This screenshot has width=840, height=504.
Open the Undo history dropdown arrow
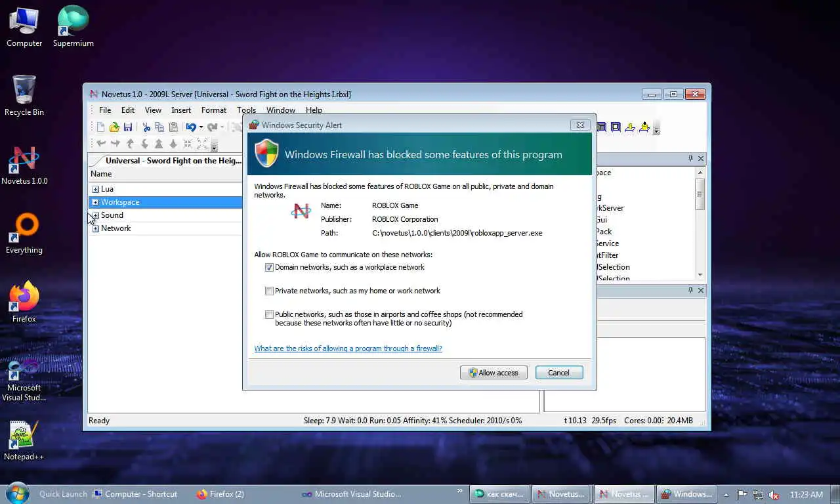(201, 127)
